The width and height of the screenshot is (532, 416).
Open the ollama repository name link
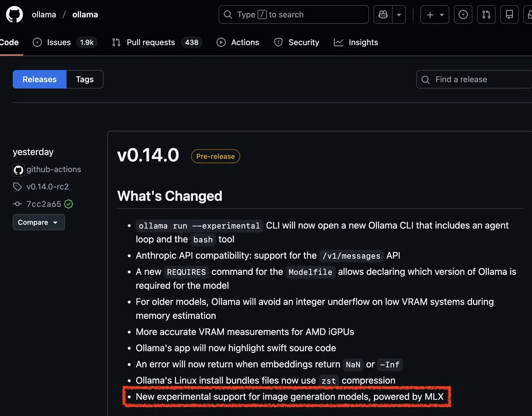tap(85, 15)
